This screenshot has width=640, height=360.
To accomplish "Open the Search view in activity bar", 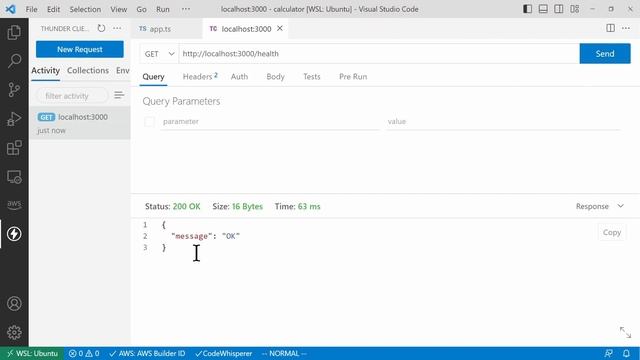I will coord(14,61).
